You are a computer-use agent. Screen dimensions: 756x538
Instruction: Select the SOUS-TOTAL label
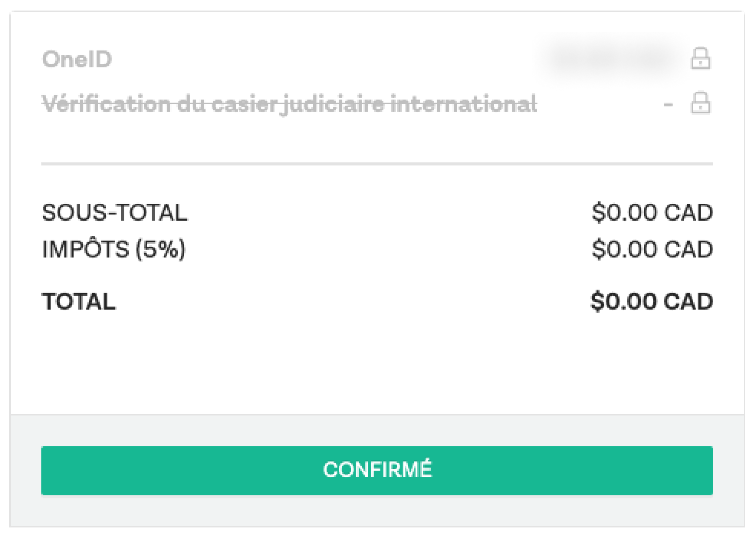click(x=115, y=212)
